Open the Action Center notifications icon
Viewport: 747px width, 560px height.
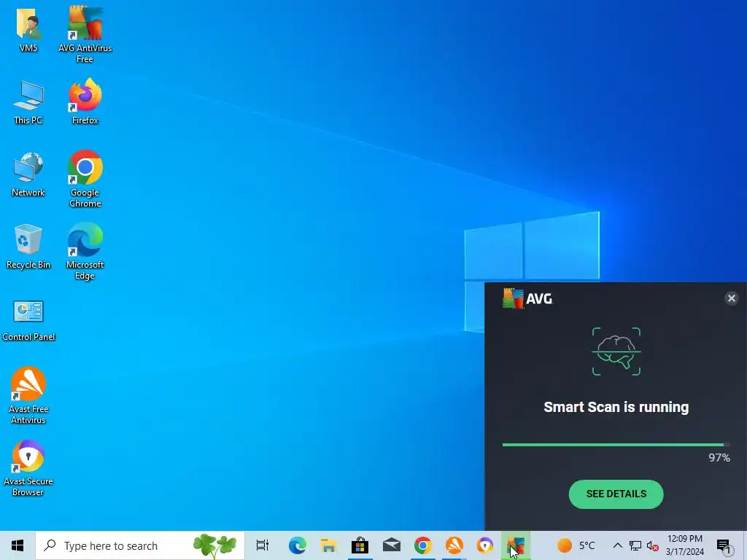coord(724,546)
